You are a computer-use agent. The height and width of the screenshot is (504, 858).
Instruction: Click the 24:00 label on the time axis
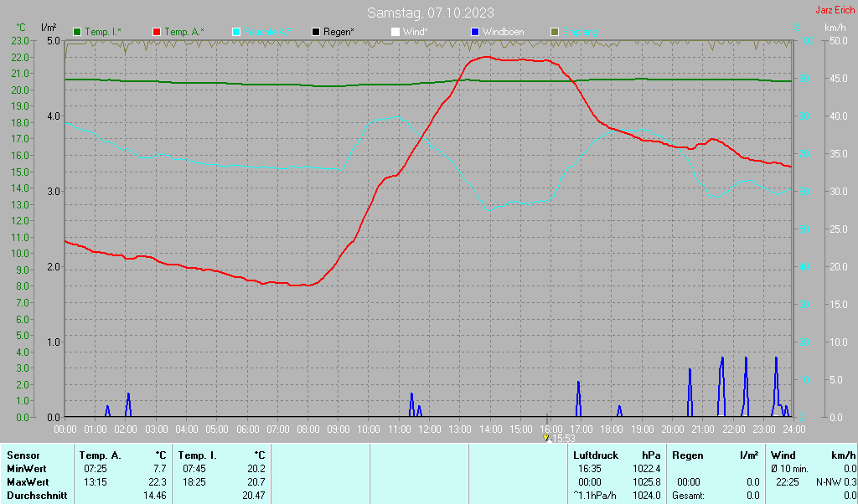pos(793,429)
